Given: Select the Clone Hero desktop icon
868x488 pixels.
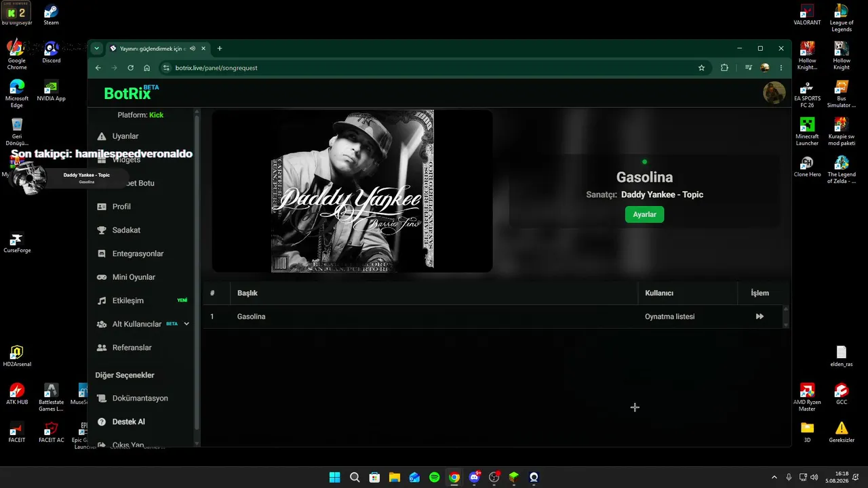Looking at the screenshot, I should tap(807, 167).
